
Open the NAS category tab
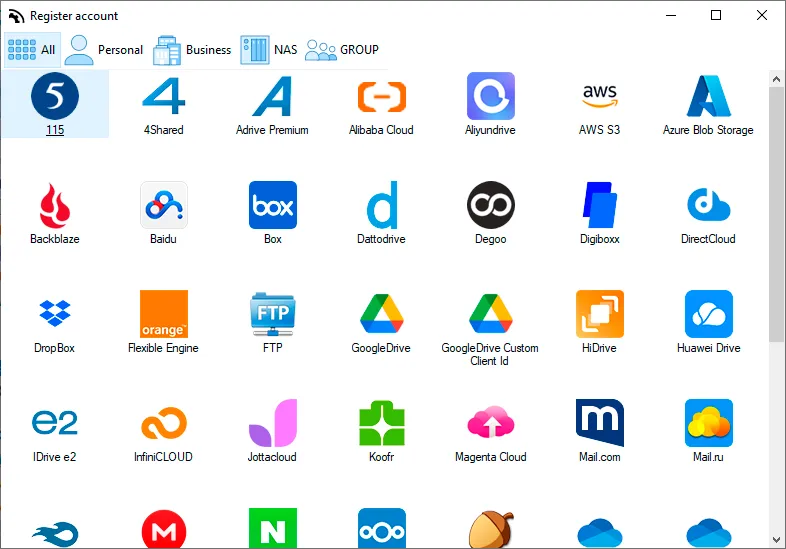269,50
